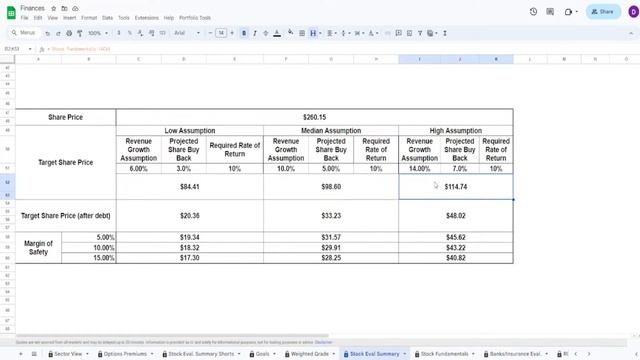Switch to the Sector View tab

click(x=68, y=354)
